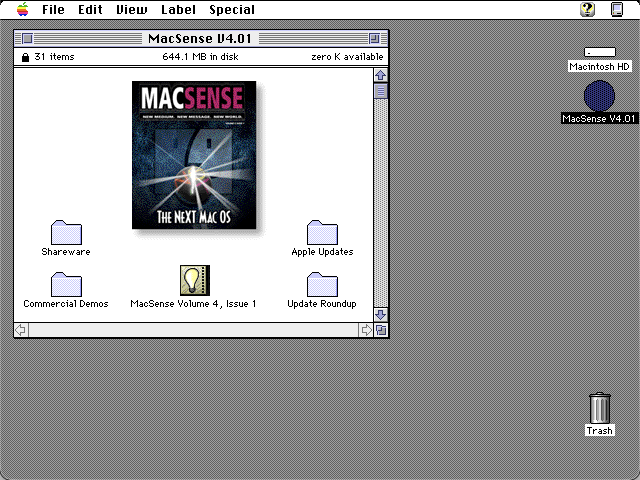Open the Edit menu
Screen dimensions: 640x480
click(x=90, y=9)
